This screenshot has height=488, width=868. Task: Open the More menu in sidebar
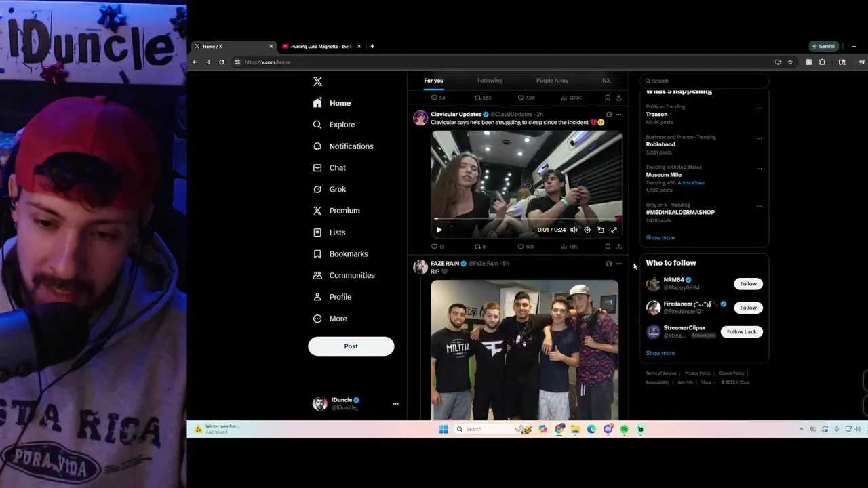[x=330, y=319]
